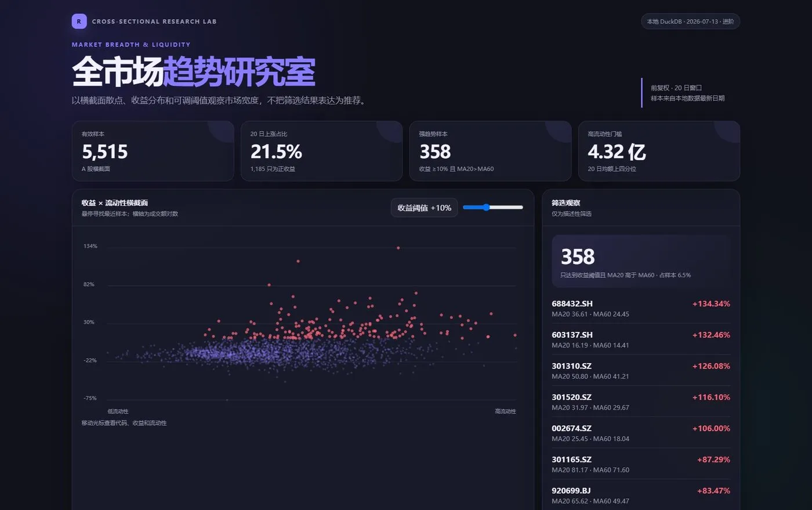812x510 pixels.
Task: Click MARKET BREADTH & LIQUIDITY subtitle
Action: (131, 45)
